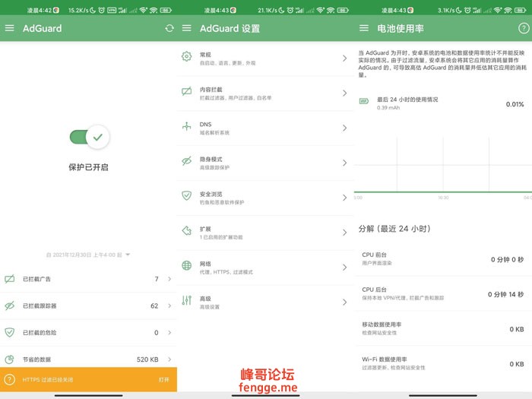Tap the battery icon beside 最后 24 小时的使用情况
This screenshot has width=532, height=399.
point(364,101)
